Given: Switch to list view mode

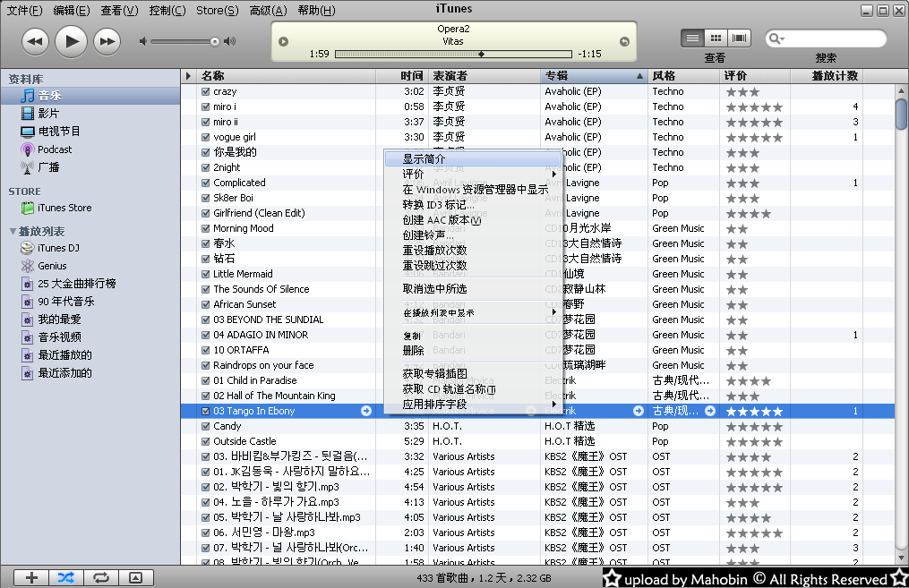Looking at the screenshot, I should coord(693,38).
